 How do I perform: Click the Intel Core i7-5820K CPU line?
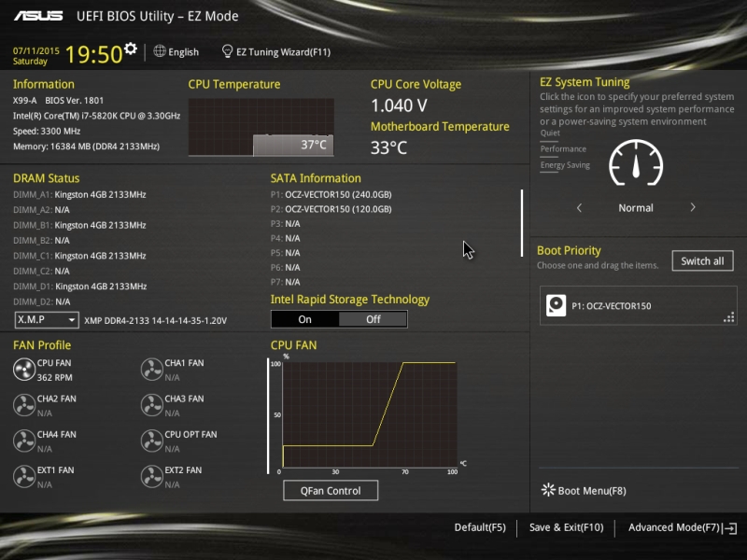click(97, 116)
